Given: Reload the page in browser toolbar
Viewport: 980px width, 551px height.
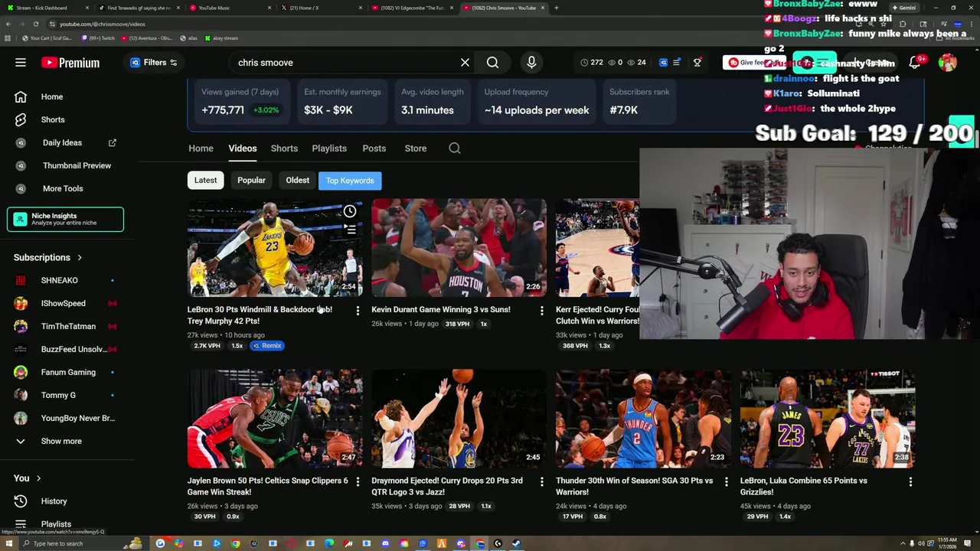Looking at the screenshot, I should (35, 24).
